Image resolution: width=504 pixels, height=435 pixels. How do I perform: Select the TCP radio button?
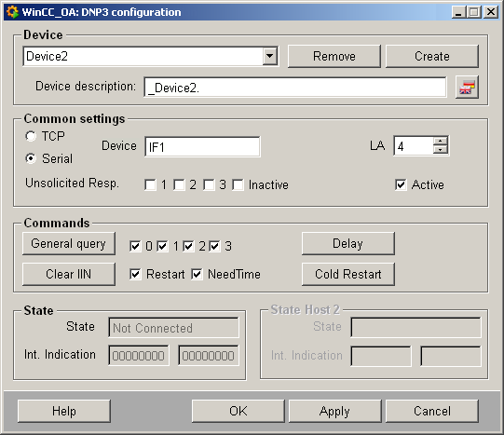pyautogui.click(x=31, y=136)
